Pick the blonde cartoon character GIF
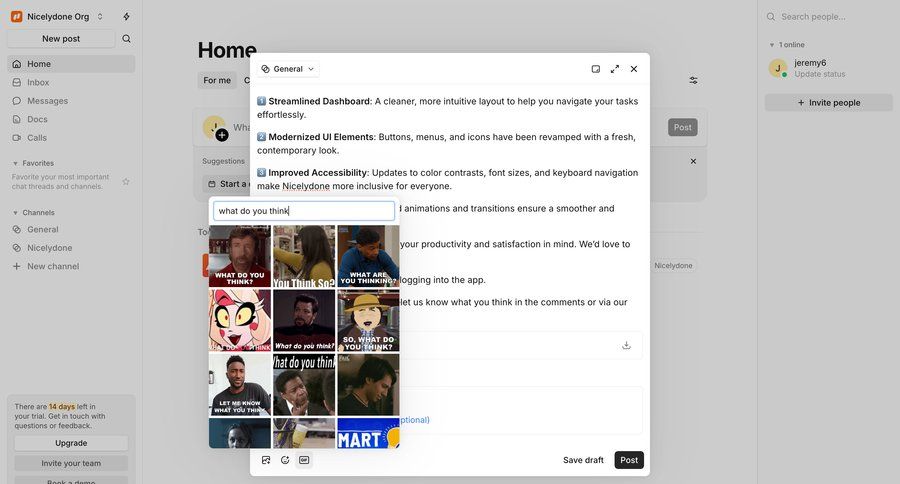The width and height of the screenshot is (900, 484). (239, 320)
